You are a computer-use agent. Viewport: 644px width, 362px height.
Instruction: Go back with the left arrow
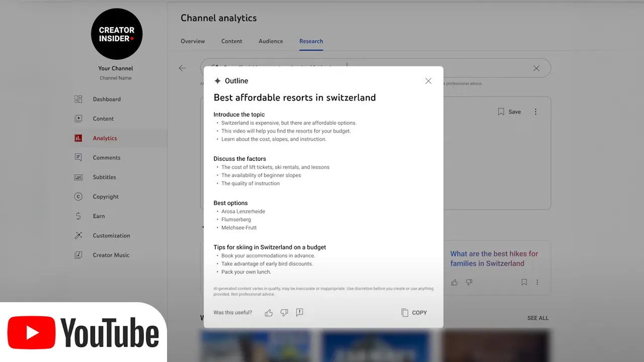[182, 68]
